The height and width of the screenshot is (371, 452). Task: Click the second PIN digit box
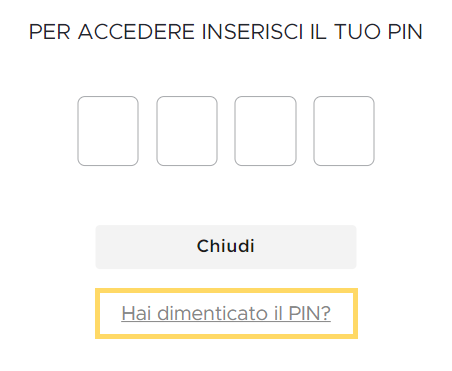pyautogui.click(x=187, y=131)
